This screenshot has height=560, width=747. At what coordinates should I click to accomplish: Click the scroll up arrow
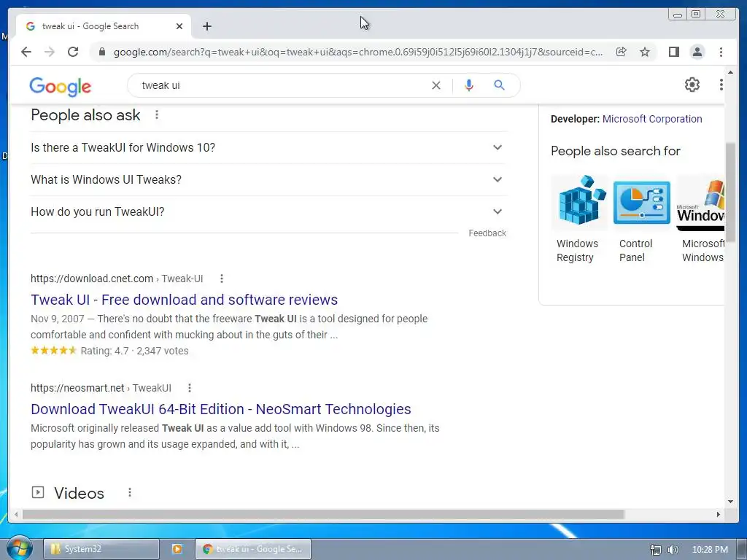coord(730,72)
